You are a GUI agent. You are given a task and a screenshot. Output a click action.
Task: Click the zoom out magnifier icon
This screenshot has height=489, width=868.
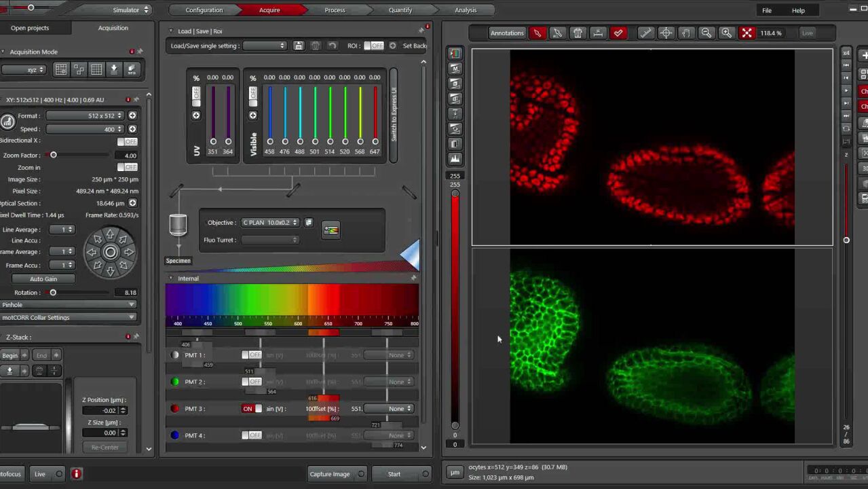(706, 33)
